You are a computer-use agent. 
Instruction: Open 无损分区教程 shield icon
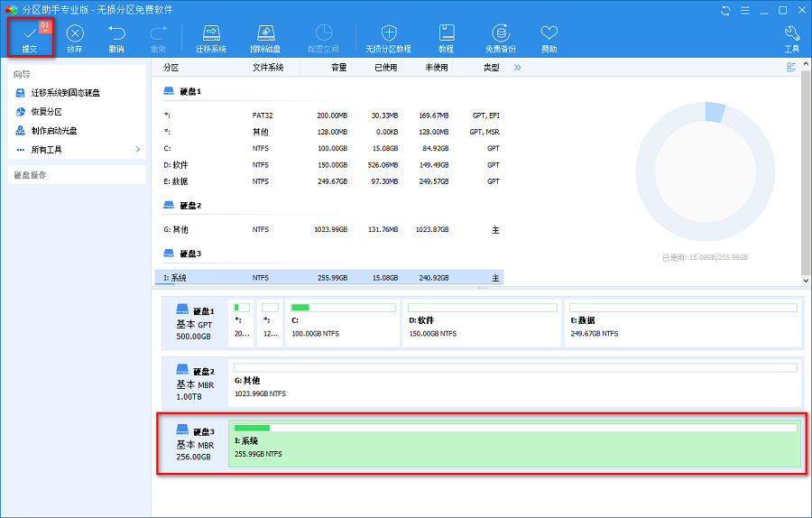tap(388, 33)
